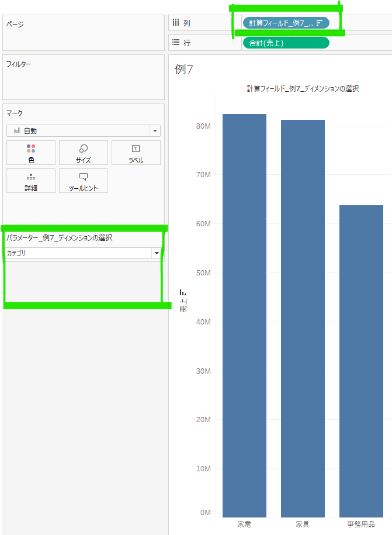This screenshot has width=392, height=535.
Task: Click the 家具 axis label
Action: click(x=303, y=524)
